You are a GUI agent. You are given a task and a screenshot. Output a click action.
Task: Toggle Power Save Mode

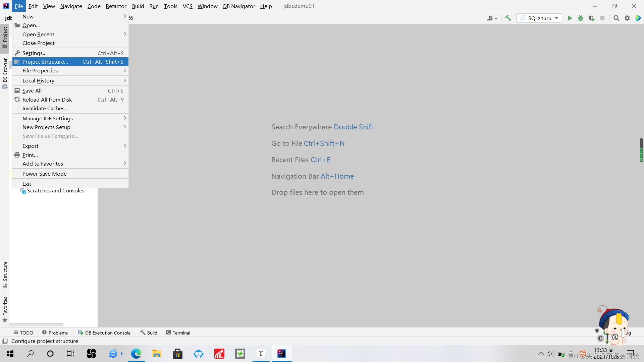(x=45, y=174)
